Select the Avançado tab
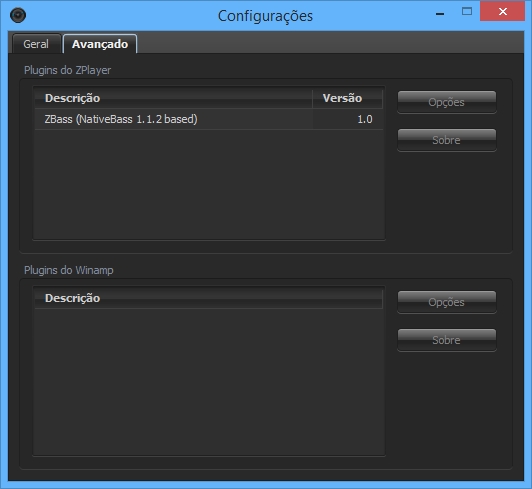Viewport: 532px width, 489px height. [x=100, y=44]
